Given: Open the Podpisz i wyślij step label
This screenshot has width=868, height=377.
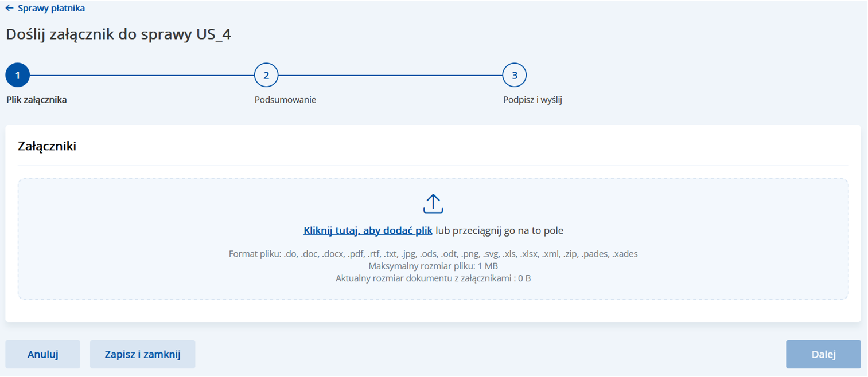Looking at the screenshot, I should [532, 100].
